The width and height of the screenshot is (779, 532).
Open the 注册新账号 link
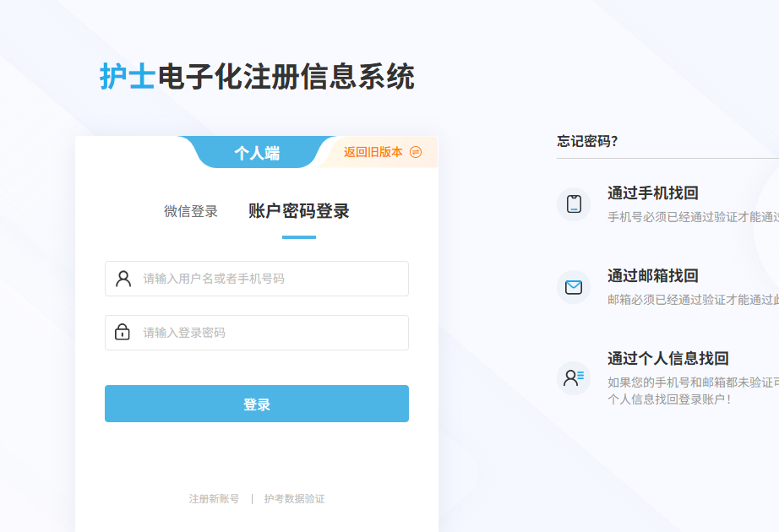(x=214, y=499)
